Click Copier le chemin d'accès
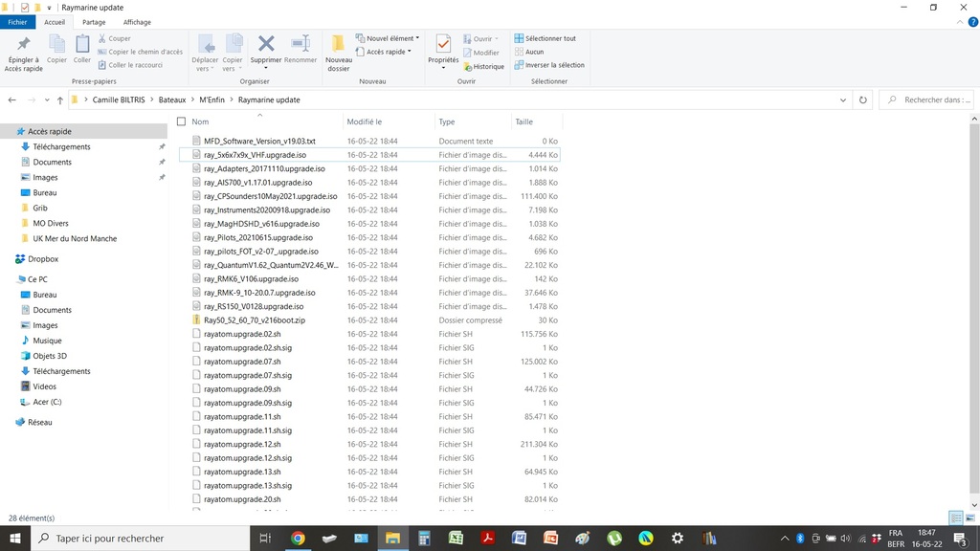Image resolution: width=980 pixels, height=551 pixels. (x=140, y=52)
